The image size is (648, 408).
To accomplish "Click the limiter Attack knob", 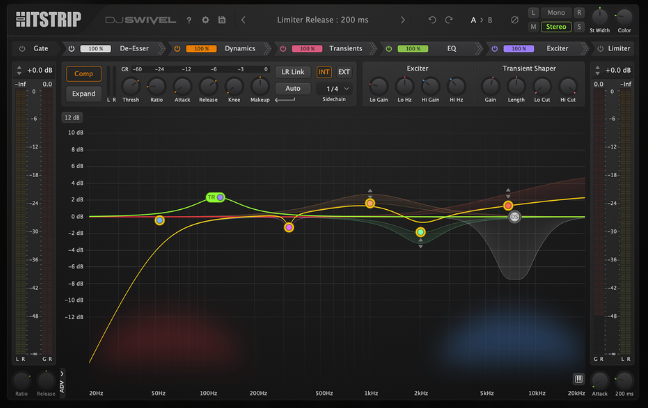I will tap(599, 380).
